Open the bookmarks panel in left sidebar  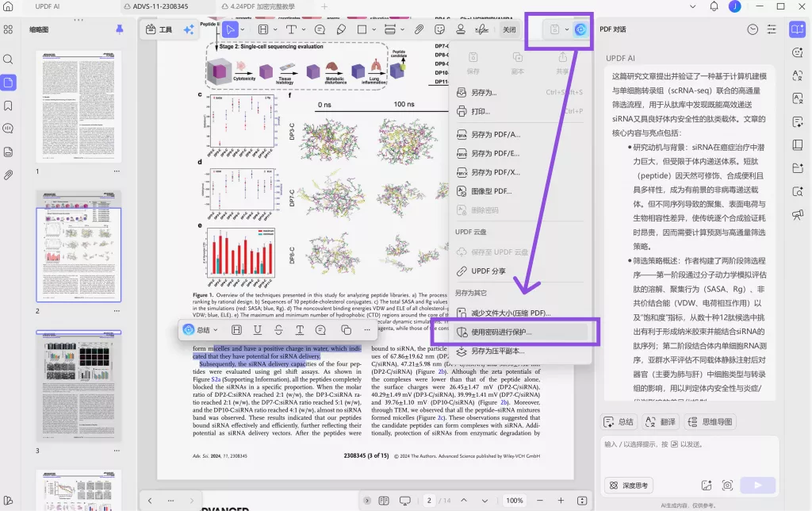tap(8, 106)
